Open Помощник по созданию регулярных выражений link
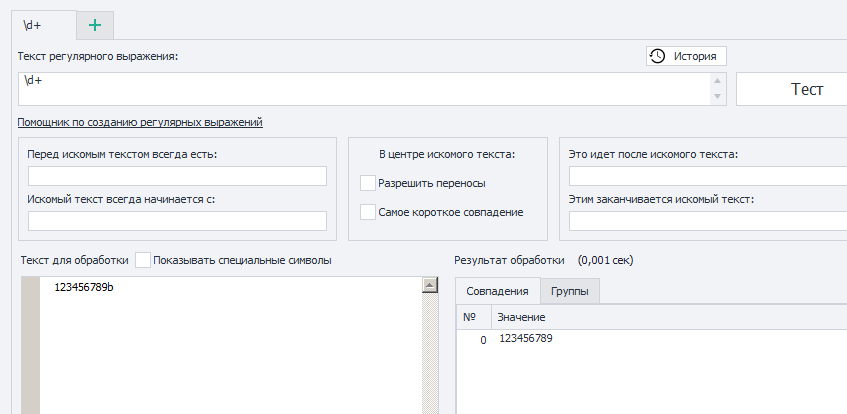 (x=140, y=122)
